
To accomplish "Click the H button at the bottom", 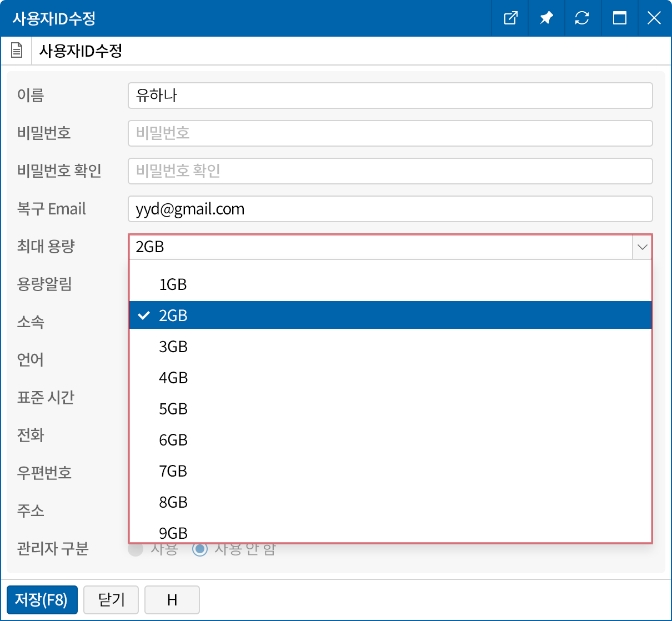I will 172,600.
